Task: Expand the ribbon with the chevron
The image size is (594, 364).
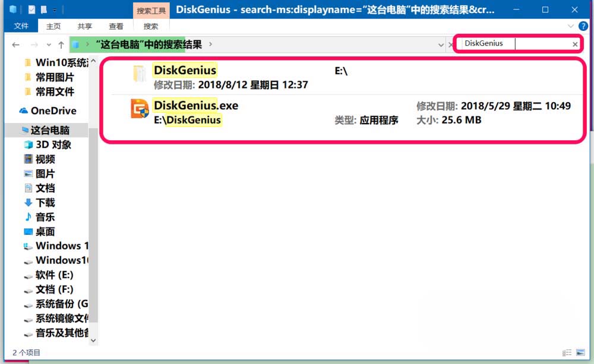Action: (571, 26)
